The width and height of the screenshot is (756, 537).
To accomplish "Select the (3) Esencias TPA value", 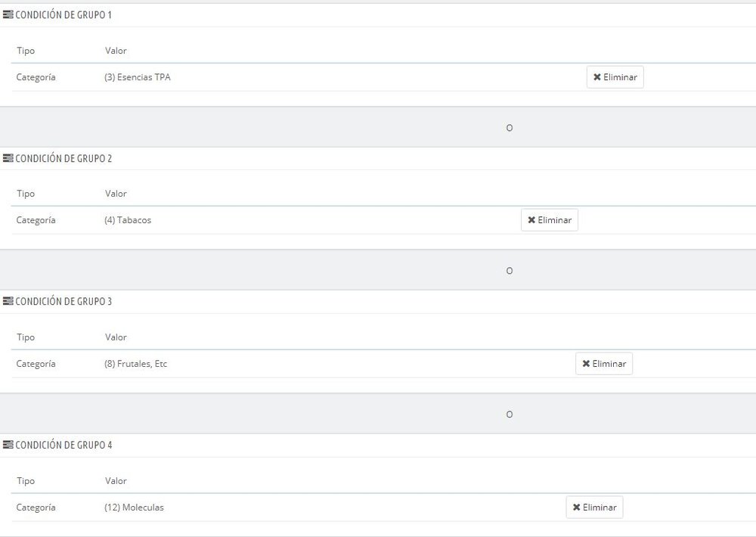I will point(137,77).
